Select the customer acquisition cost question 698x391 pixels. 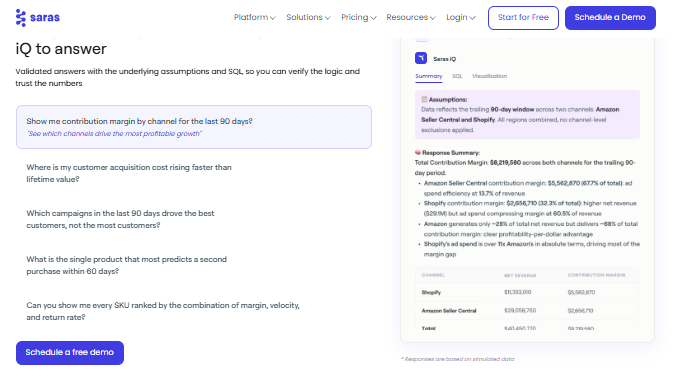[x=129, y=173]
